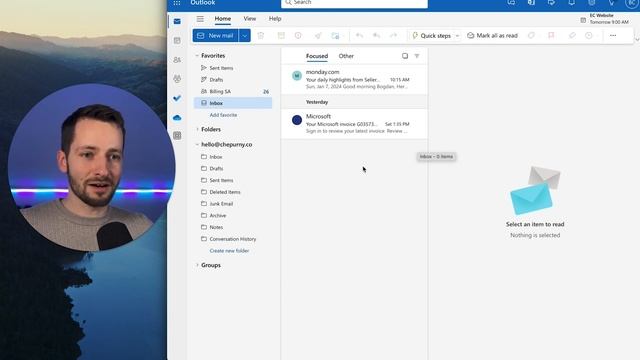Open Drafts under the hello@chepurny.co account
The width and height of the screenshot is (640, 360).
tap(233, 169)
